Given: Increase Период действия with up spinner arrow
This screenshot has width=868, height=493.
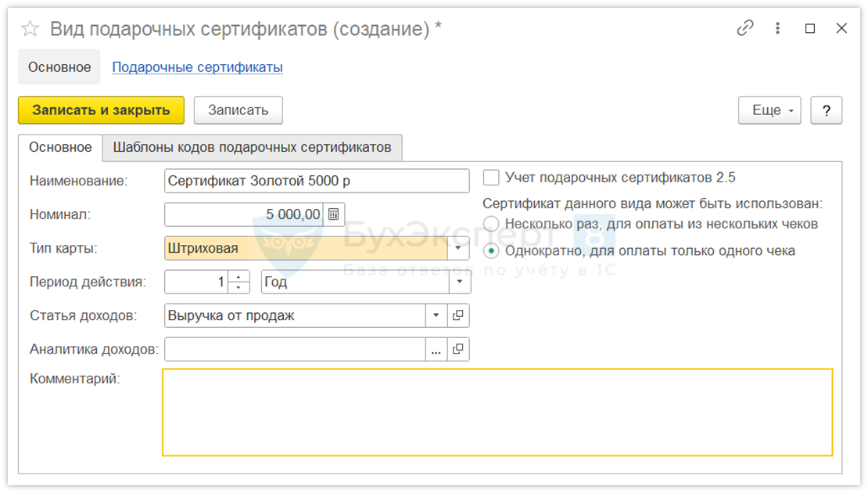Looking at the screenshot, I should point(239,276).
